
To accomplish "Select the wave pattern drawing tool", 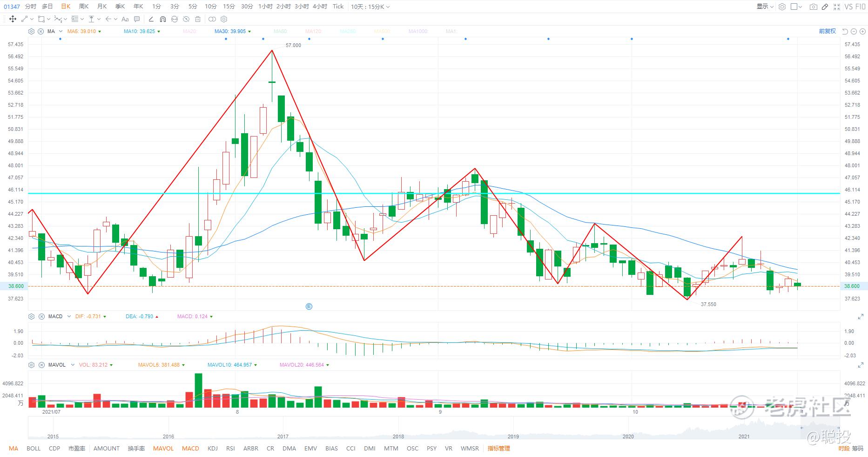I will (58, 19).
